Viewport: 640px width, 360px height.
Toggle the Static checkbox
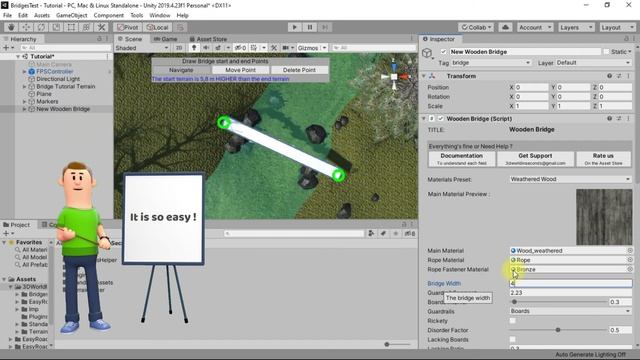[606, 52]
